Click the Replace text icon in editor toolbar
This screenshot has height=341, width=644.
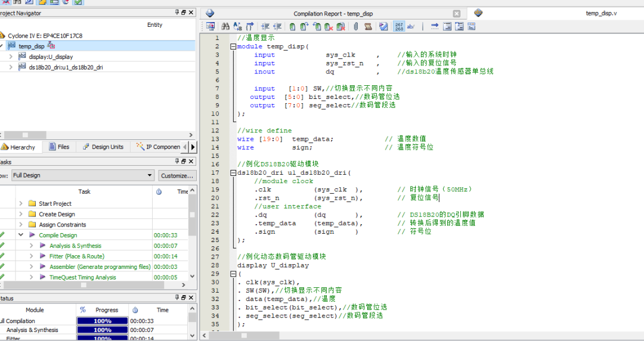[x=238, y=26]
